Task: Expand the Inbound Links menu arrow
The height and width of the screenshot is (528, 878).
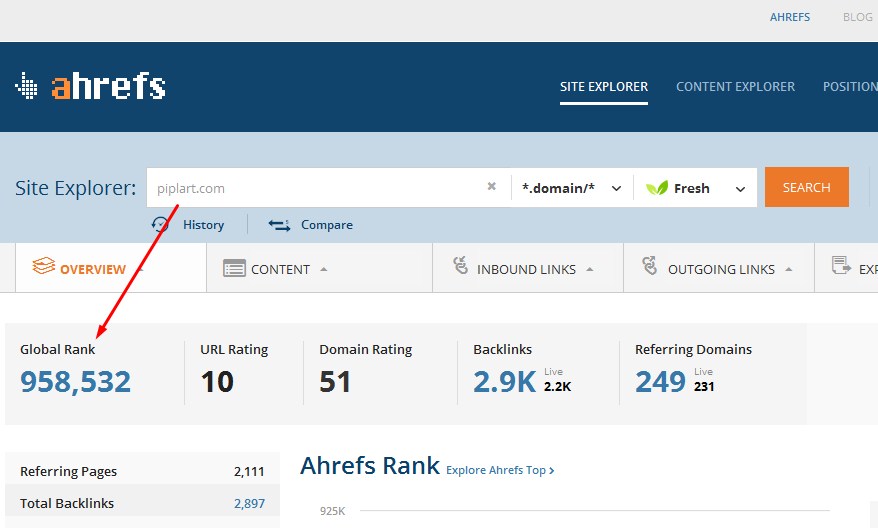Action: (x=590, y=269)
